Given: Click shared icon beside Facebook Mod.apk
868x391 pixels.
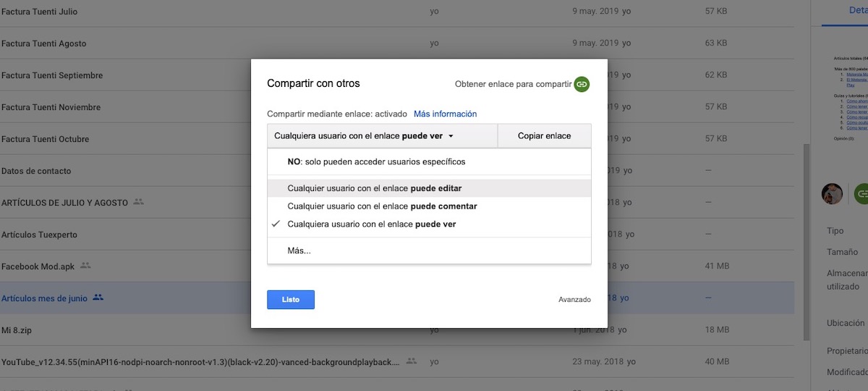Looking at the screenshot, I should click(x=85, y=266).
